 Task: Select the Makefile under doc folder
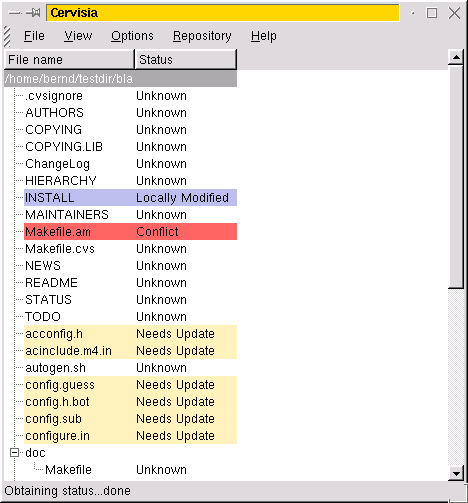[x=68, y=470]
